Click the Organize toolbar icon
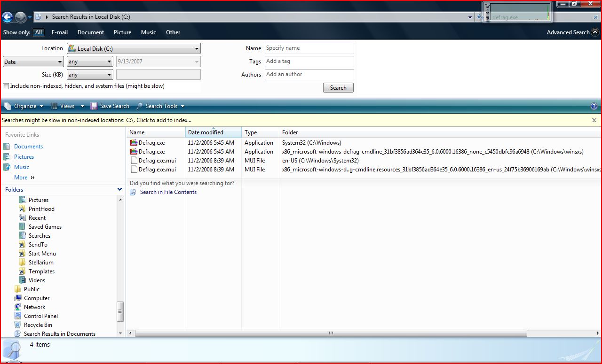The width and height of the screenshot is (602, 364). click(8, 106)
